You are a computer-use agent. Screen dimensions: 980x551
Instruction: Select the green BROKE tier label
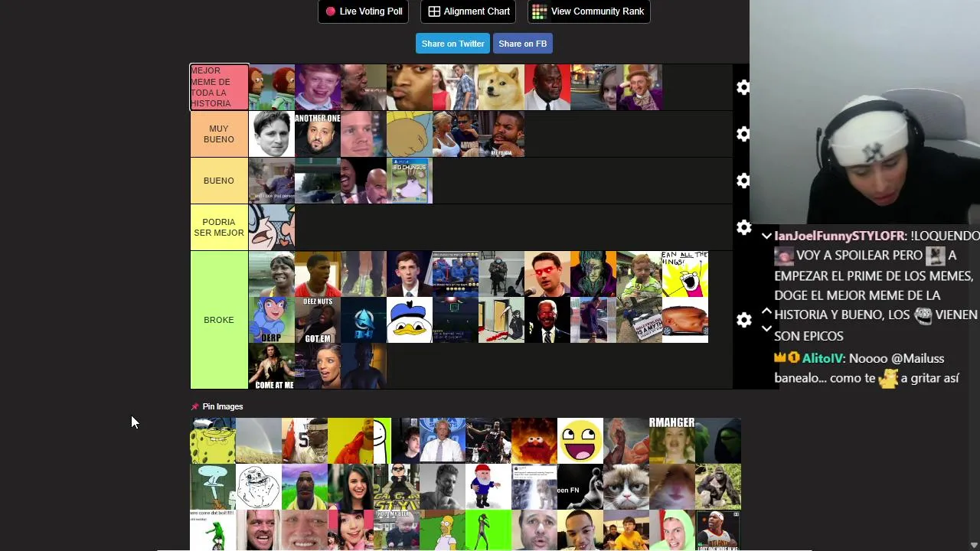(219, 320)
